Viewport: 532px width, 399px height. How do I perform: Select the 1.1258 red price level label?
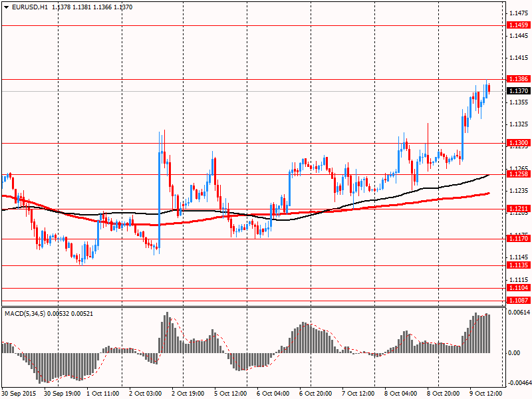[x=518, y=174]
